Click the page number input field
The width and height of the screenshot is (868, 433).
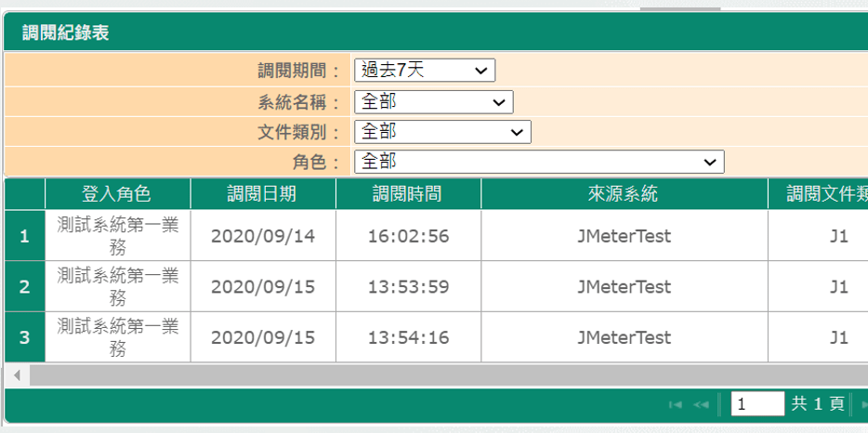pos(757,404)
